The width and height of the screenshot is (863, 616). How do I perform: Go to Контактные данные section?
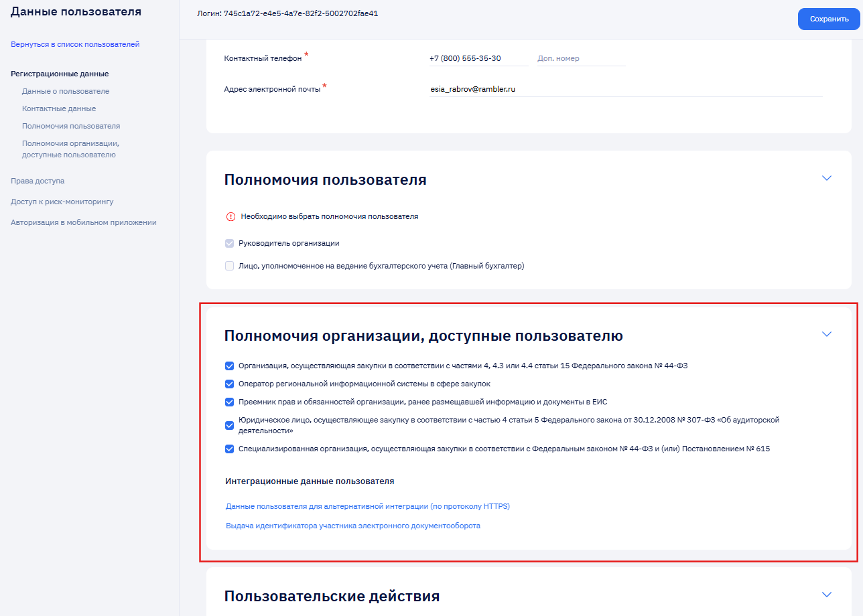[x=59, y=108]
